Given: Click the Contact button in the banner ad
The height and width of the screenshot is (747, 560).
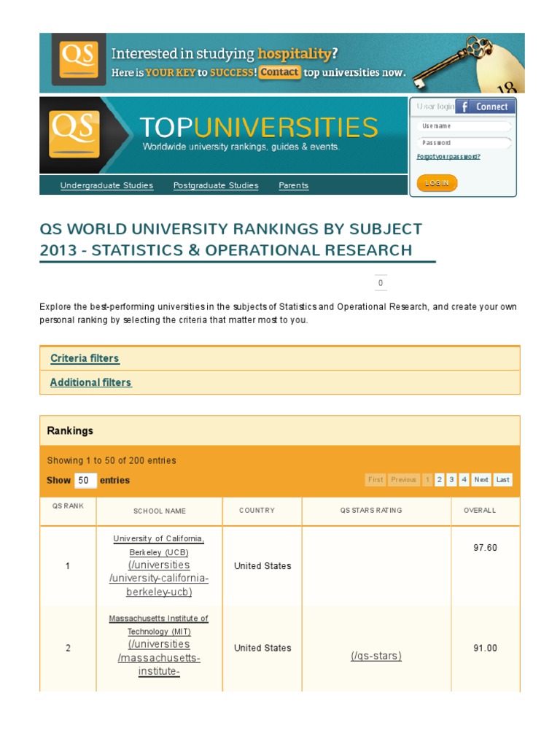Looking at the screenshot, I should pos(279,72).
